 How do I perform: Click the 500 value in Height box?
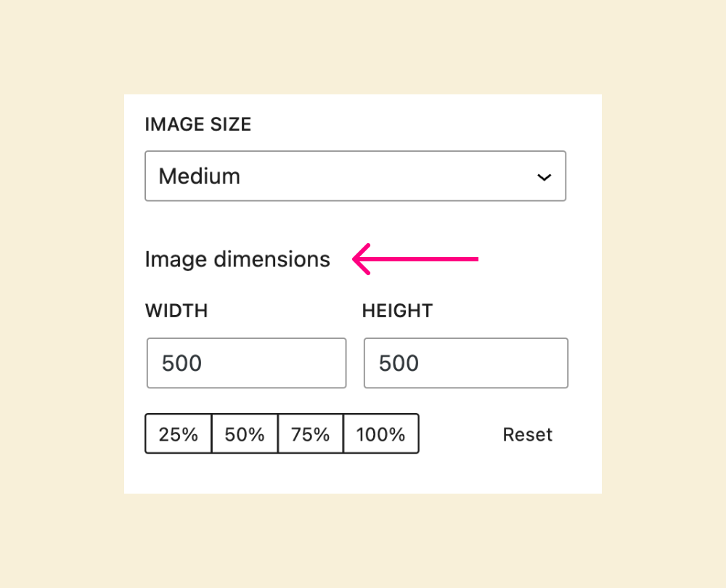[x=399, y=363]
